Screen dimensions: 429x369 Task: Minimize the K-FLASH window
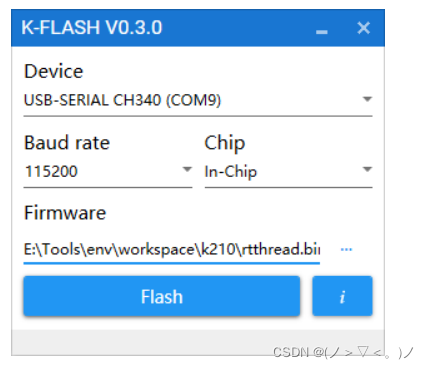pyautogui.click(x=322, y=32)
